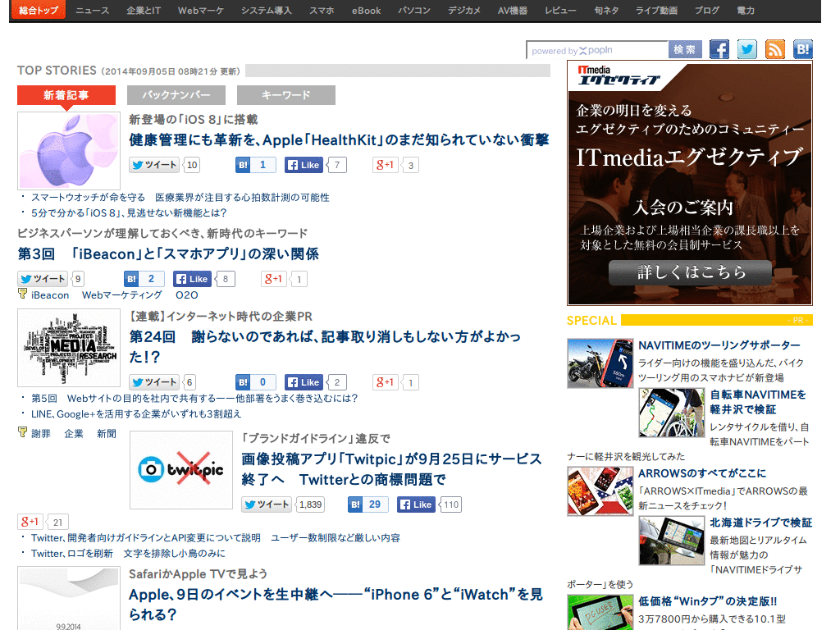Open ITmedia's Facebook page via the Facebook icon
The image size is (840, 630).
point(719,49)
